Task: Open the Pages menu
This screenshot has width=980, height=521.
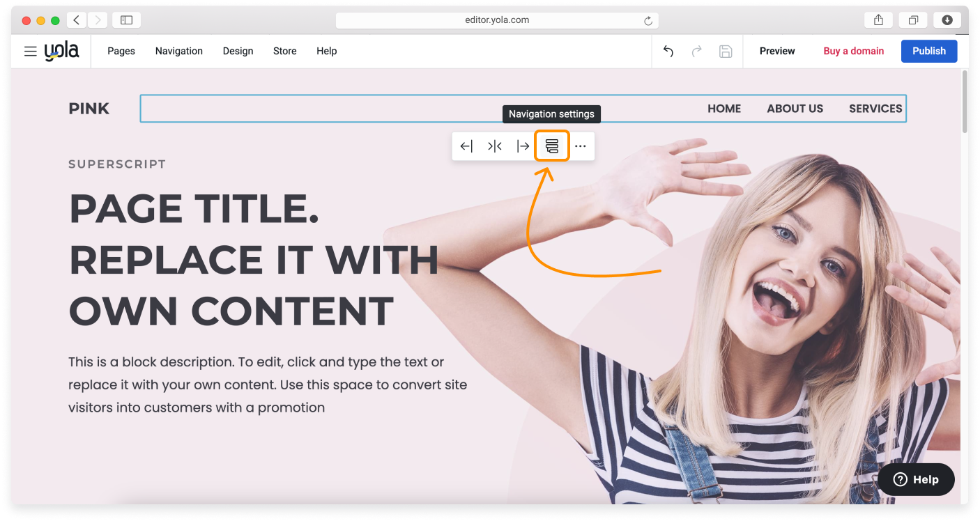Action: point(121,51)
